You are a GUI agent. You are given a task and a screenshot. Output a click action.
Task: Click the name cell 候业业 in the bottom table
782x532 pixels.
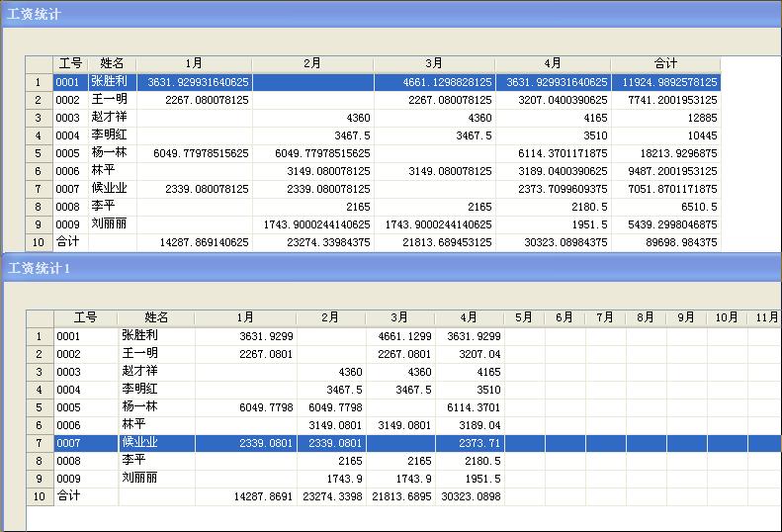[x=156, y=443]
